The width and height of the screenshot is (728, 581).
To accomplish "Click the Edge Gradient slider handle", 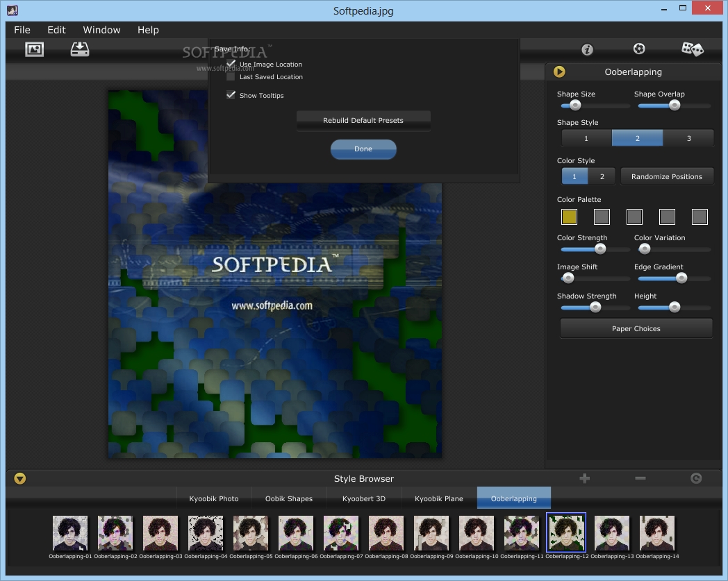I will click(x=681, y=278).
